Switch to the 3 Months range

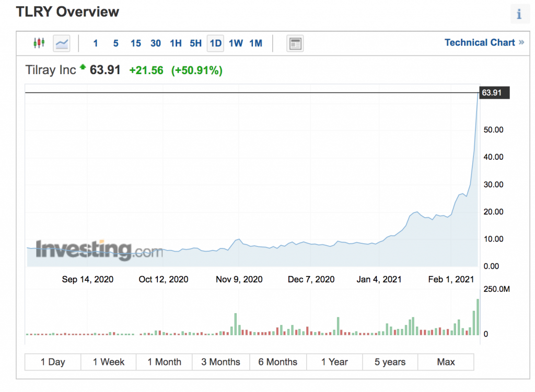click(x=221, y=362)
